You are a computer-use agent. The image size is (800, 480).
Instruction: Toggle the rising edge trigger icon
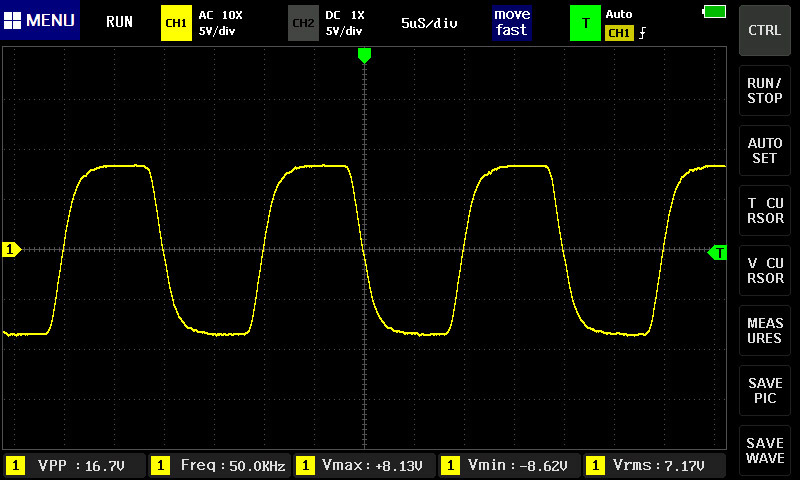point(642,33)
